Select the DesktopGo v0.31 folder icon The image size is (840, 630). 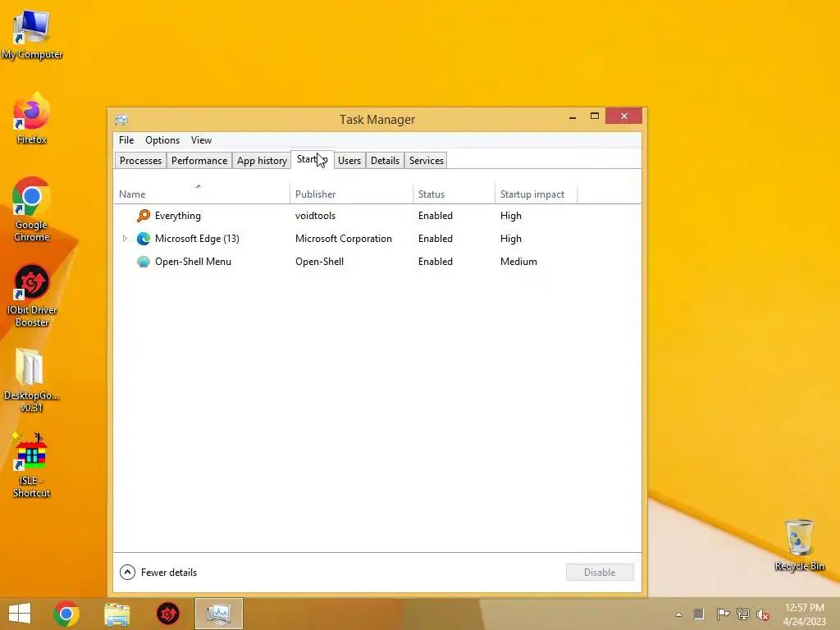click(x=32, y=381)
